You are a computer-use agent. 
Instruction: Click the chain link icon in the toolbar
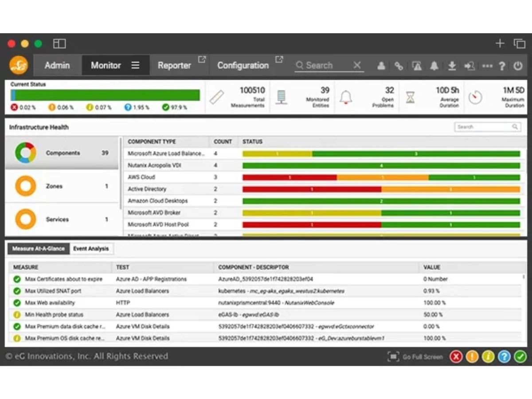point(399,66)
